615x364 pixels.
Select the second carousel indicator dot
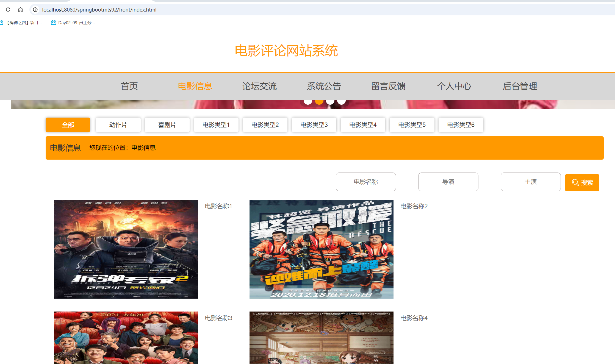pos(319,101)
